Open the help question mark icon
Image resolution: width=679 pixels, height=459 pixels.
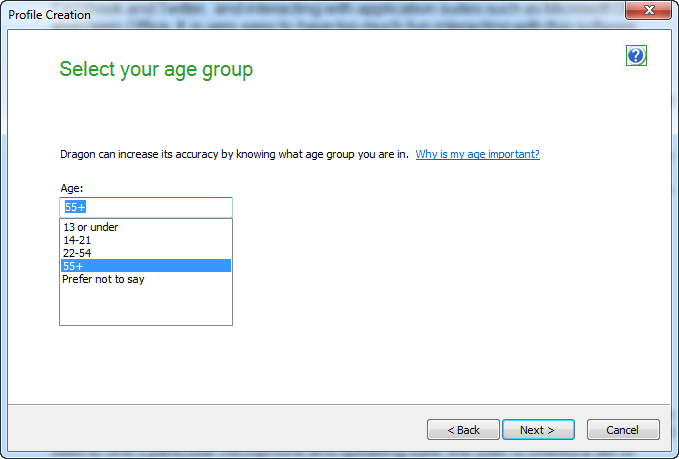point(636,55)
